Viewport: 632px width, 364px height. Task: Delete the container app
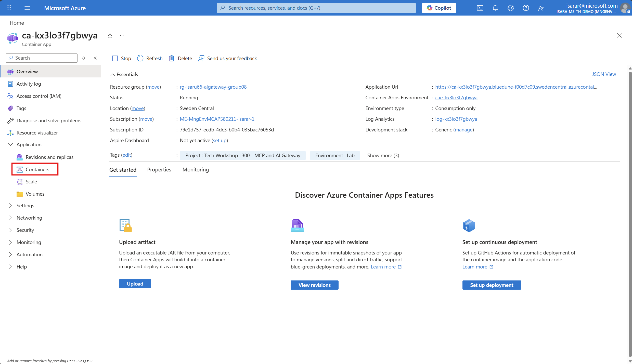click(x=180, y=58)
